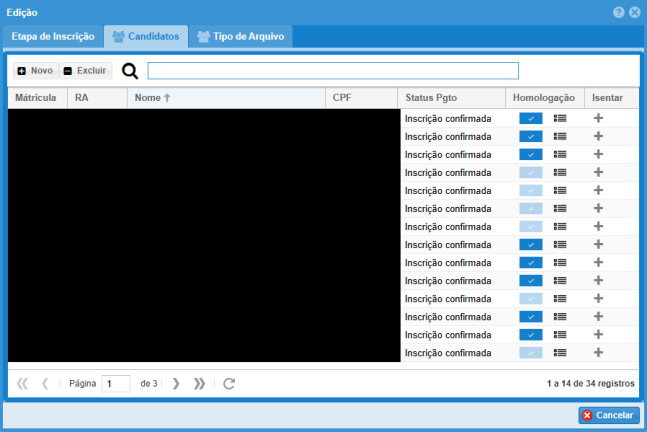The width and height of the screenshot is (647, 432).
Task: Click the Novo button
Action: pos(35,71)
